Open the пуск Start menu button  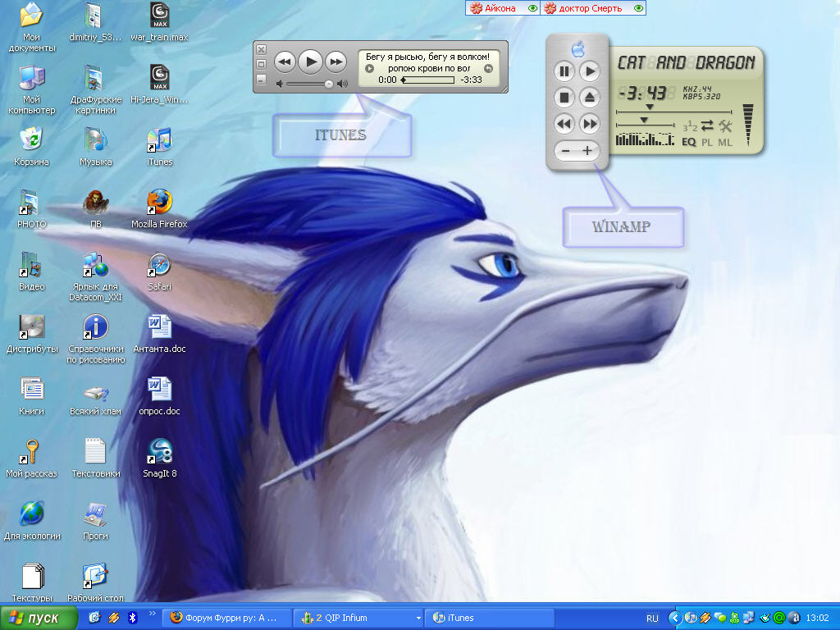(x=39, y=619)
